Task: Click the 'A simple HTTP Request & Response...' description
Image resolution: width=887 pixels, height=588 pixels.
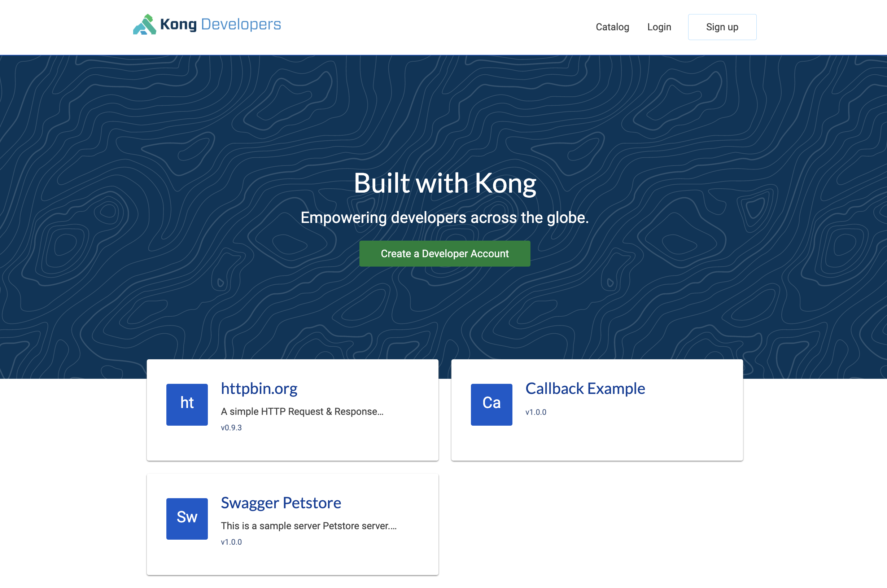Action: (x=302, y=411)
